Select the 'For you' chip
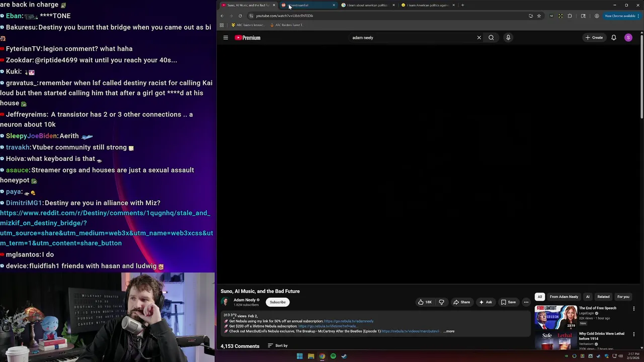The height and width of the screenshot is (362, 644). click(623, 297)
